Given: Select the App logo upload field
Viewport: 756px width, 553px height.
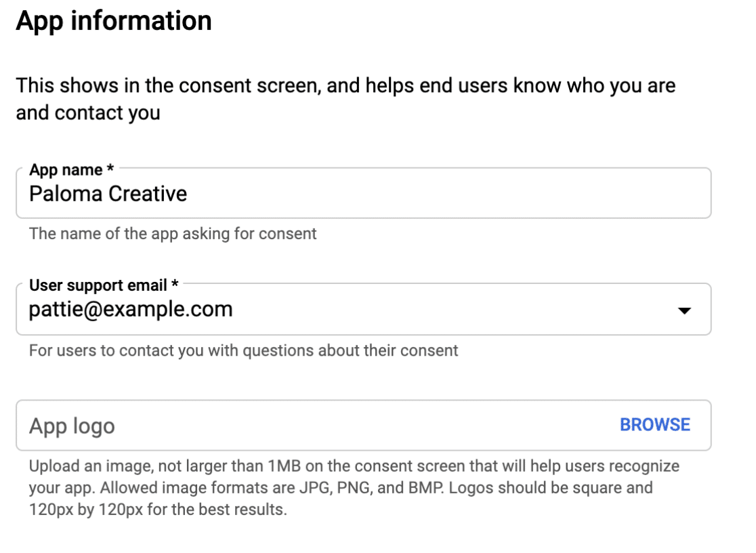Looking at the screenshot, I should (x=364, y=425).
